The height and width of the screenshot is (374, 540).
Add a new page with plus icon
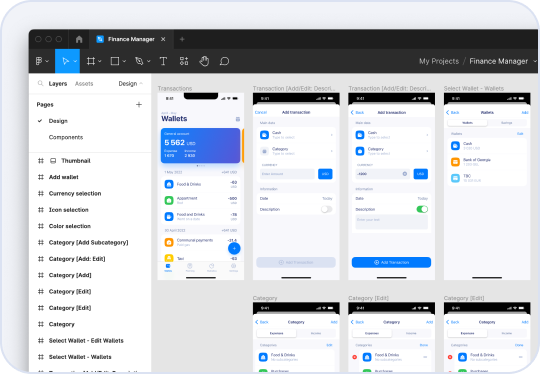point(139,104)
